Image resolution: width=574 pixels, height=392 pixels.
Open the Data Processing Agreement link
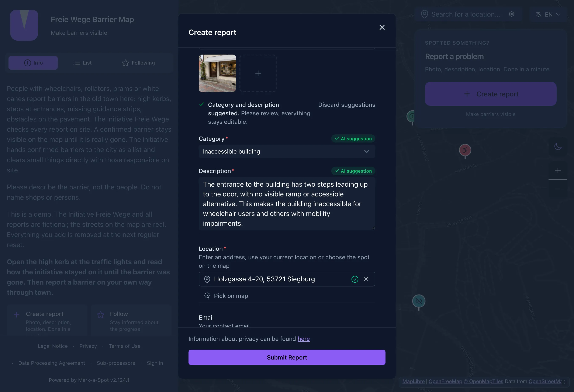pyautogui.click(x=52, y=363)
